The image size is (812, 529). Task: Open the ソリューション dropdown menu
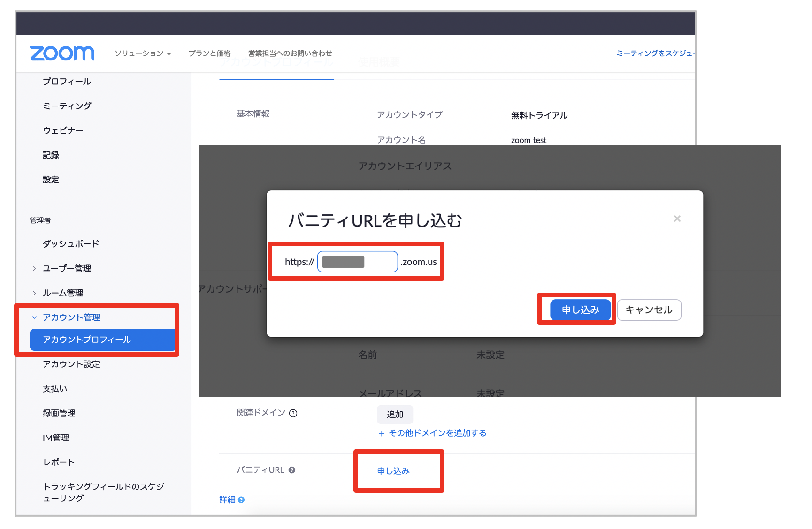pyautogui.click(x=143, y=53)
